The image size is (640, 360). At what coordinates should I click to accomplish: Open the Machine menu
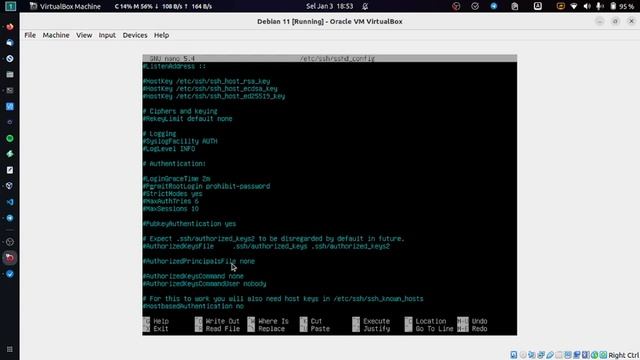[56, 35]
